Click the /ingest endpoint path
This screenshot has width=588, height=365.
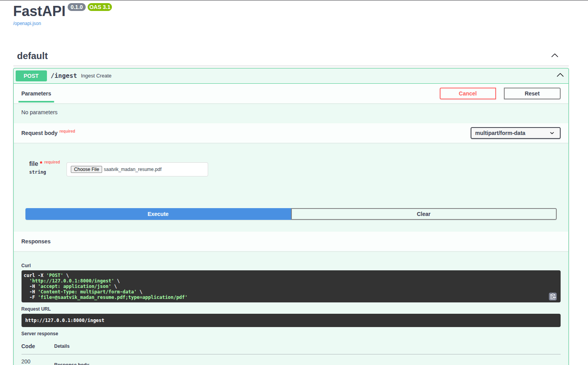point(64,76)
